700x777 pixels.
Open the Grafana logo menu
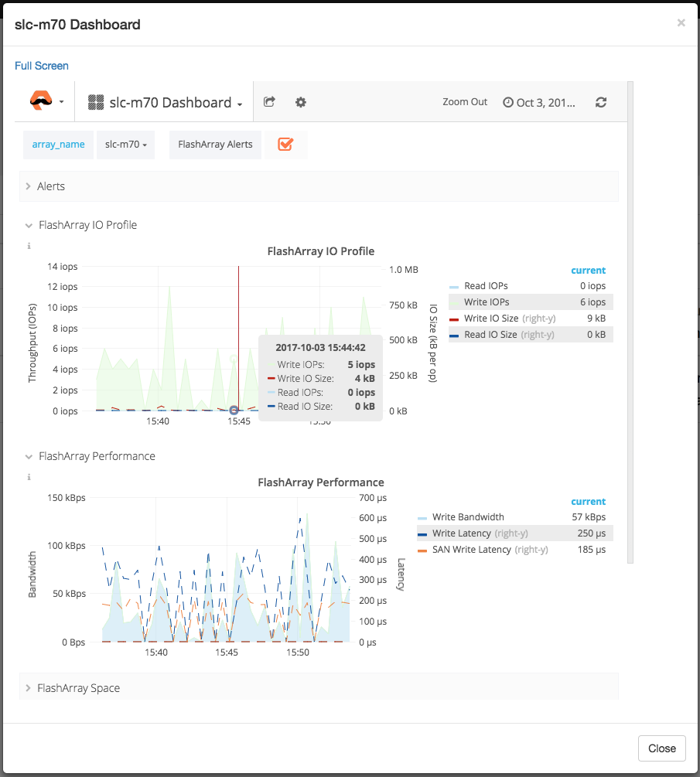pos(46,101)
